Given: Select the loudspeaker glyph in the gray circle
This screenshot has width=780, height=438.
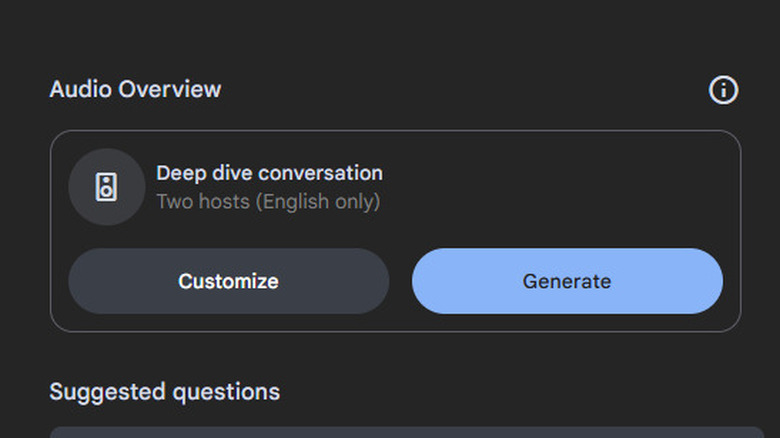Looking at the screenshot, I should [x=107, y=187].
